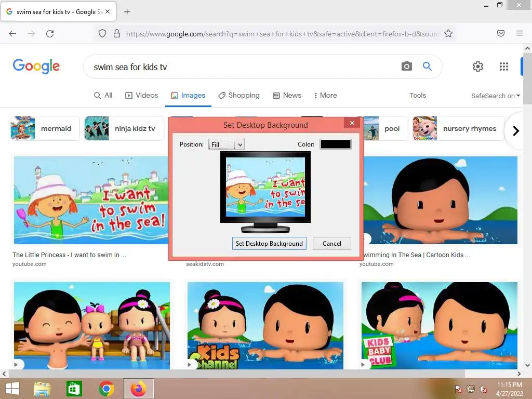The height and width of the screenshot is (399, 532).
Task: Click the Firefox address bar URL
Action: tap(282, 34)
